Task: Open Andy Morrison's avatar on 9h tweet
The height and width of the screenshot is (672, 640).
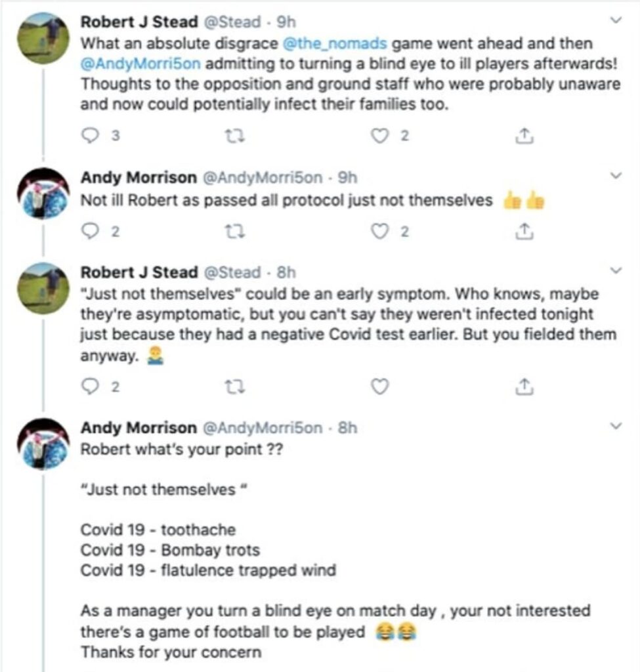Action: (43, 193)
